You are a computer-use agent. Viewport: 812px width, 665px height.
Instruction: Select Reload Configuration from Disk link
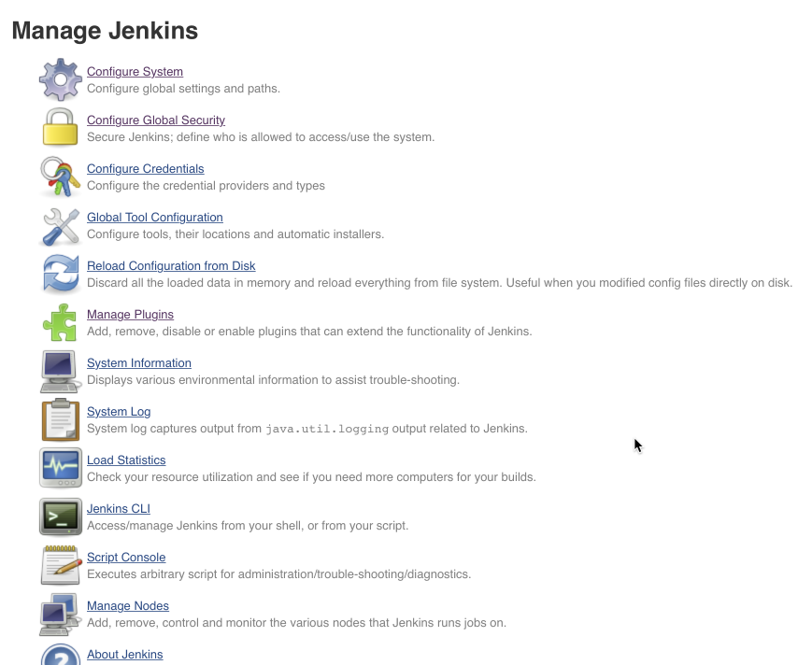tap(171, 266)
